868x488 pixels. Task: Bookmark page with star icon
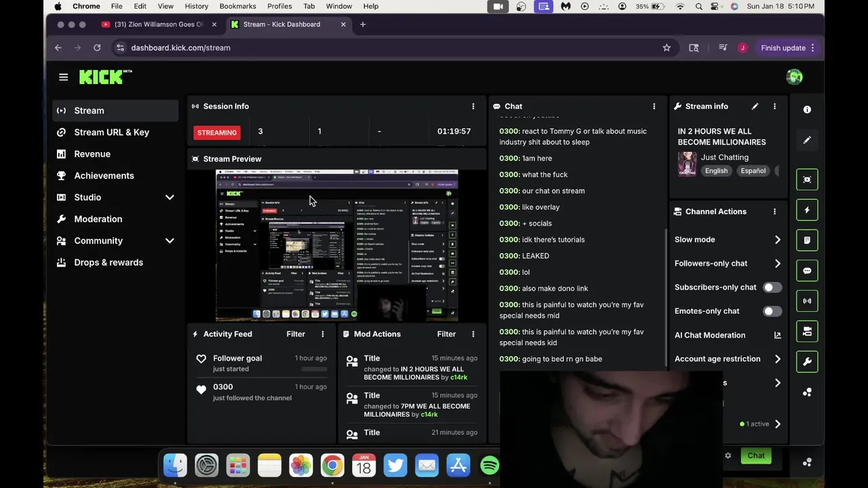(667, 48)
